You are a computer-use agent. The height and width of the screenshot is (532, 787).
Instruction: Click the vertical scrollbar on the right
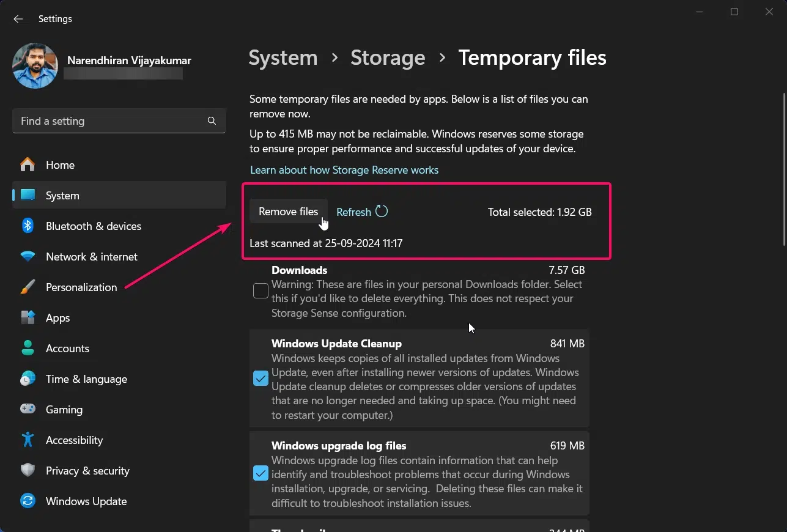784,169
